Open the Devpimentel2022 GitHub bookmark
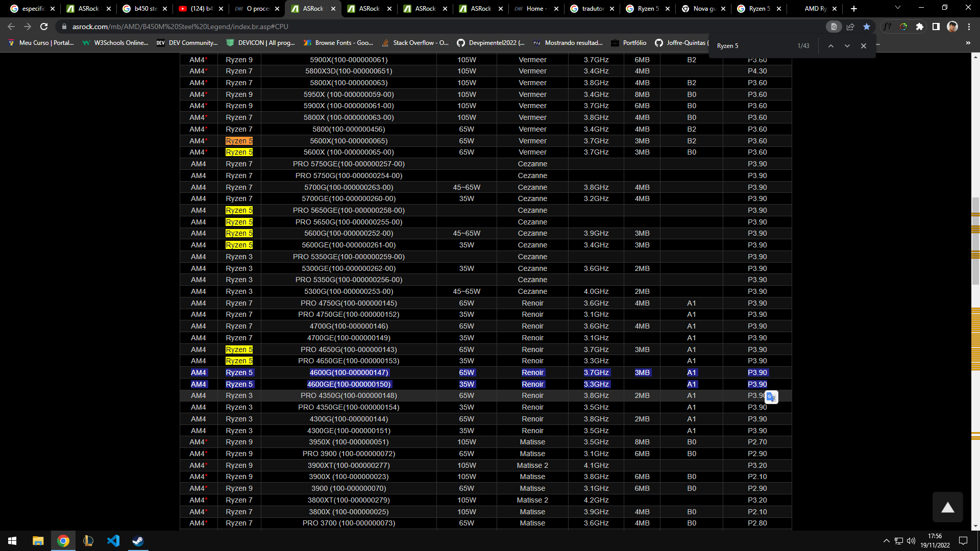The height and width of the screenshot is (551, 980). 491,43
